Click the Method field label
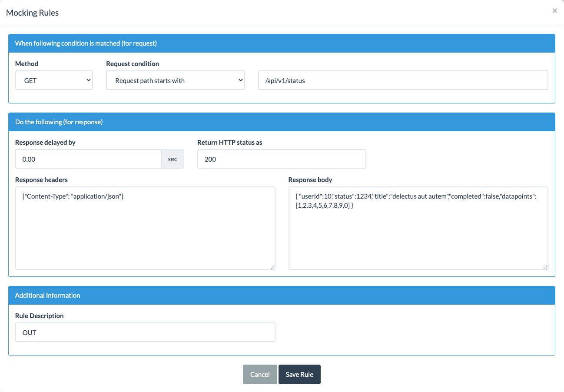The width and height of the screenshot is (564, 392). coord(27,64)
